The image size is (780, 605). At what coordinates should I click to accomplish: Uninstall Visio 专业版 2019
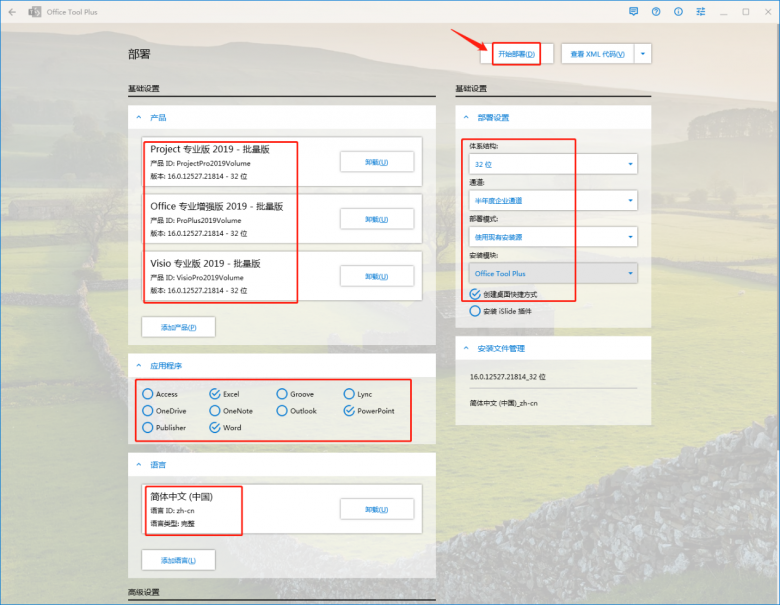377,276
